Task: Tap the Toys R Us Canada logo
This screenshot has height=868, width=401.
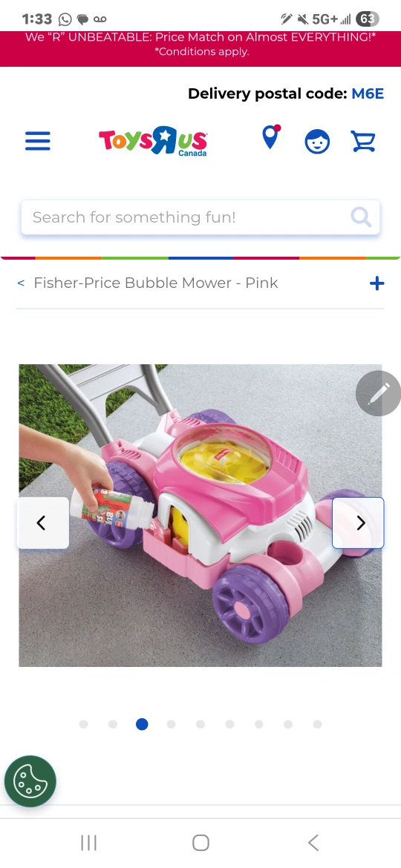Action: (x=153, y=141)
